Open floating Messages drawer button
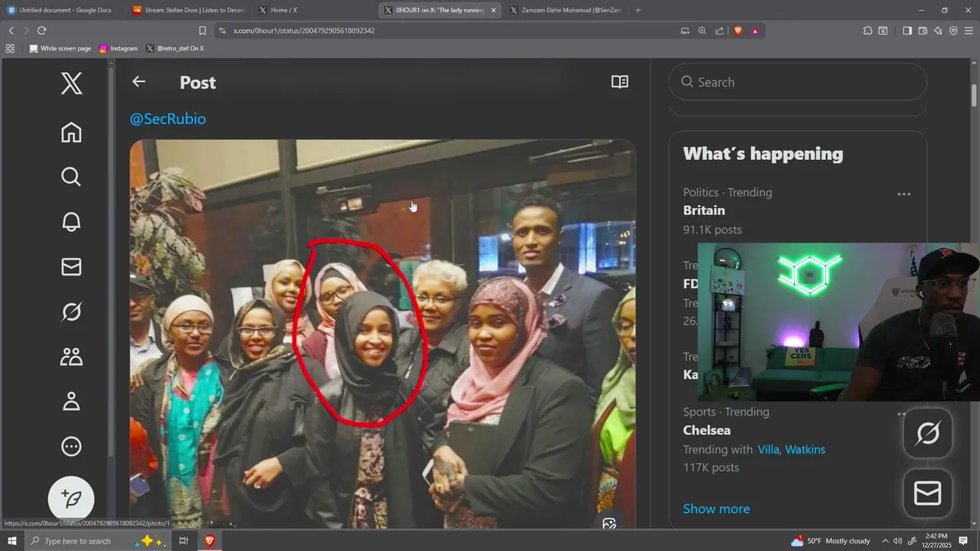This screenshot has height=551, width=980. (928, 494)
